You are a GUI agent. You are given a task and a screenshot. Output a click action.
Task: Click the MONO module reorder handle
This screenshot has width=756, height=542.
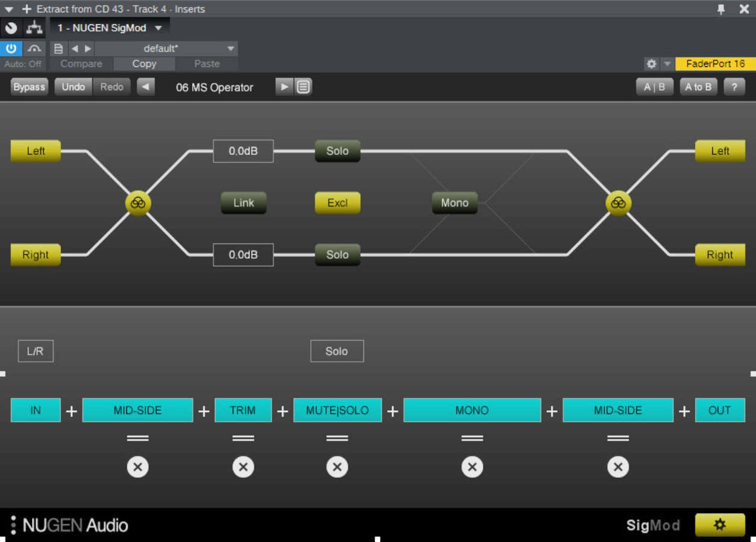(x=472, y=438)
